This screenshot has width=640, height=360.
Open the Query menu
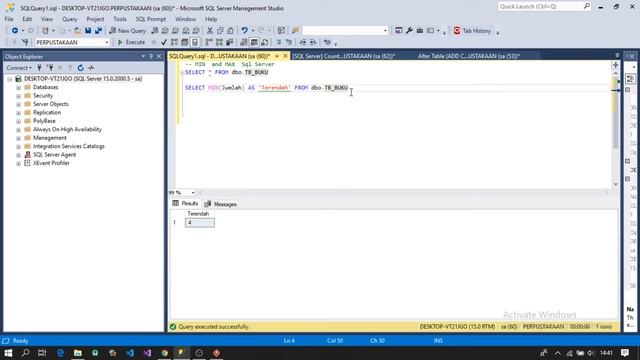(x=69, y=19)
